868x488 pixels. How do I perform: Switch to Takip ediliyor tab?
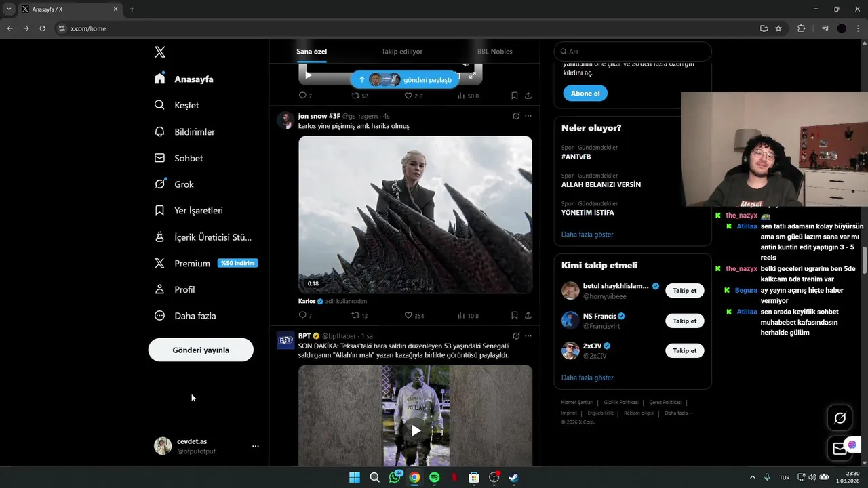tap(402, 52)
